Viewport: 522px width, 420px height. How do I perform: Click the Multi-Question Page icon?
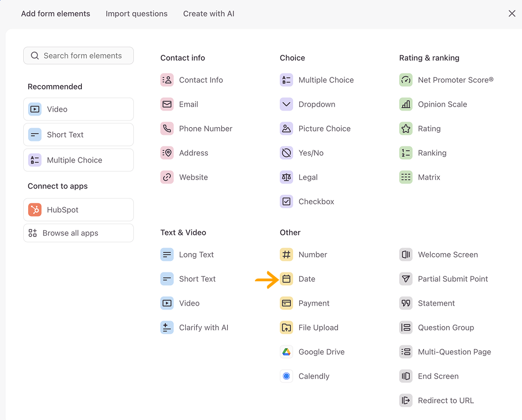tap(406, 352)
